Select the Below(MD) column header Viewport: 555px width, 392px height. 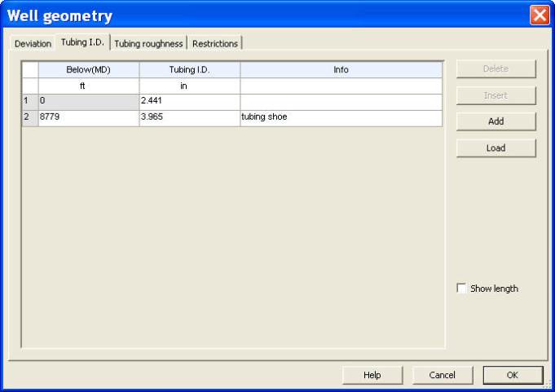pos(88,70)
